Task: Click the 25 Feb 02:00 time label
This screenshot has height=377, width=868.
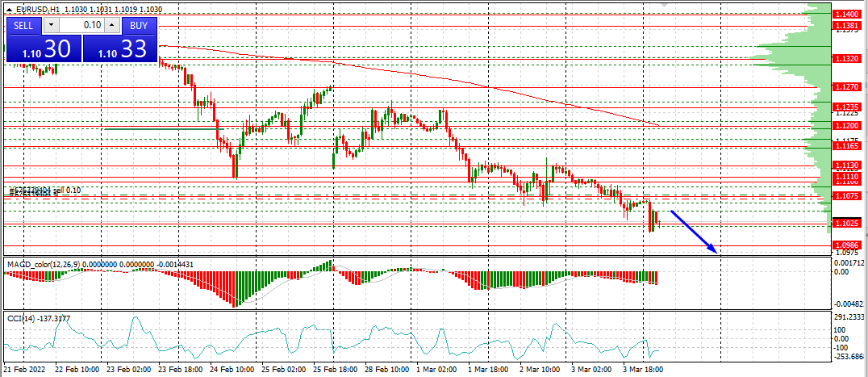Action: point(283,369)
